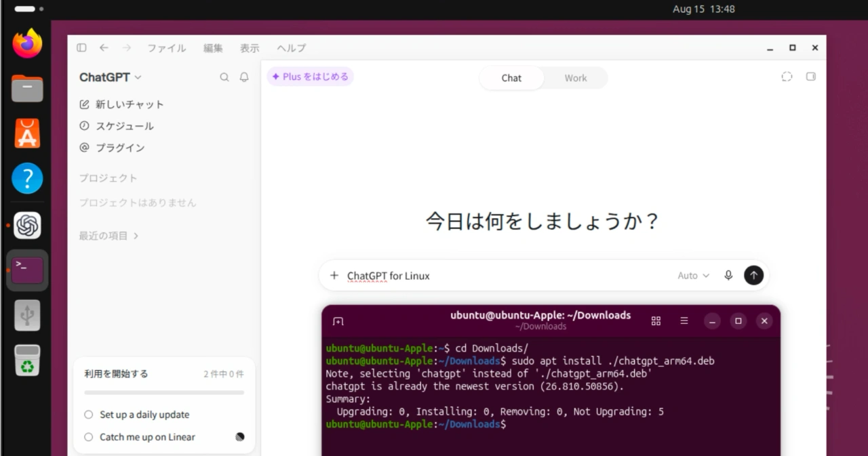Screen dimensions: 868x456
Task: Open the terminal hamburger menu
Action: [x=684, y=321]
